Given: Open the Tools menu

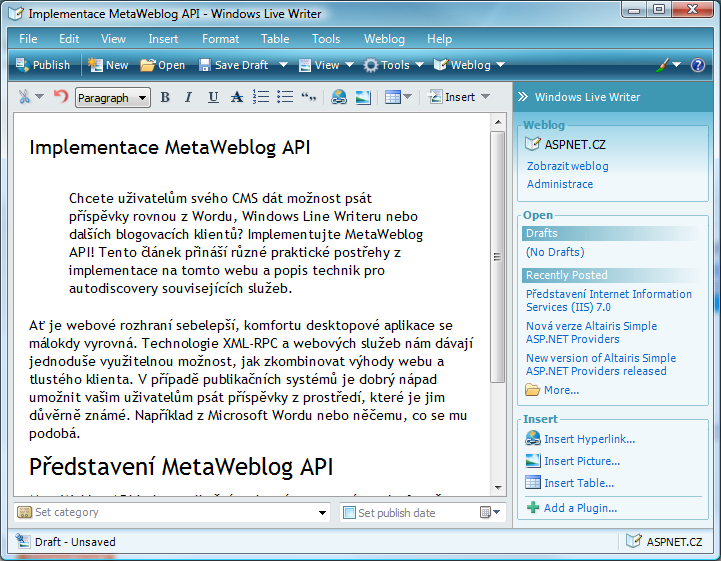Looking at the screenshot, I should 326,39.
